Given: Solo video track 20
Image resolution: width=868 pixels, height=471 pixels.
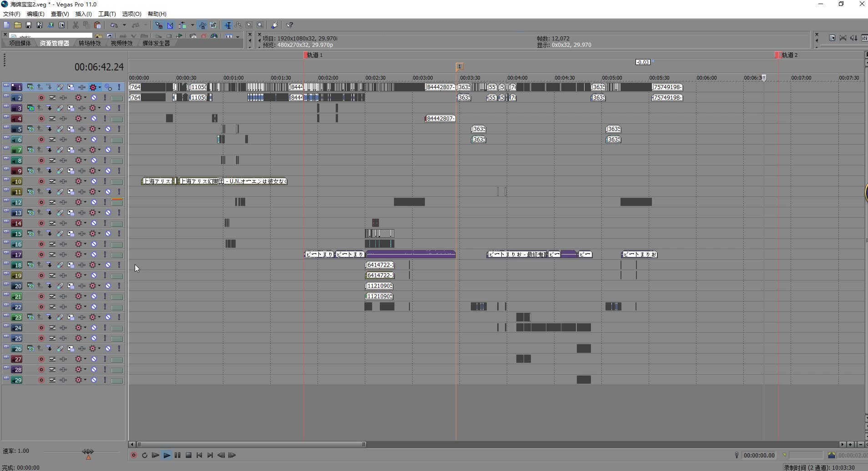Looking at the screenshot, I should click(119, 286).
